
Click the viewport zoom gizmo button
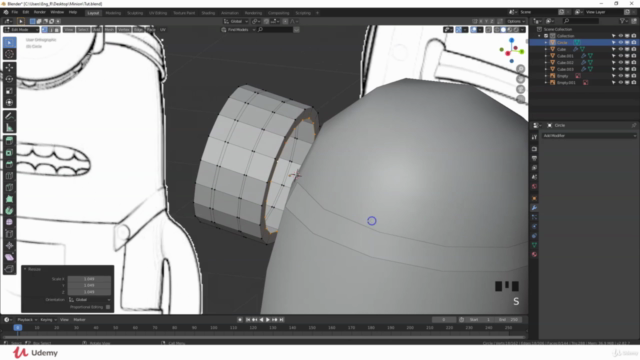click(x=520, y=69)
